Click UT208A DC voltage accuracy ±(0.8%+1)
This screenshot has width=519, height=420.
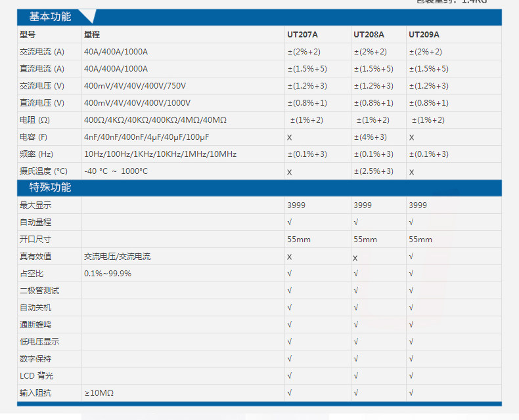pyautogui.click(x=374, y=103)
